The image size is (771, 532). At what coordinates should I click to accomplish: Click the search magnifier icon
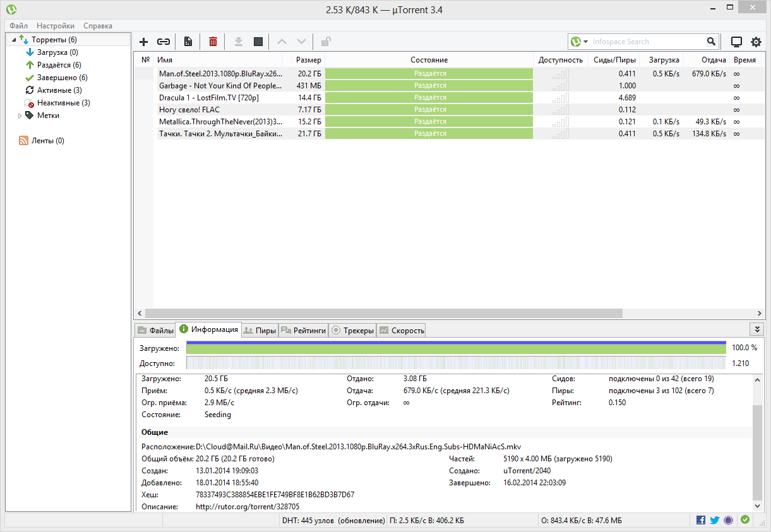tap(712, 42)
